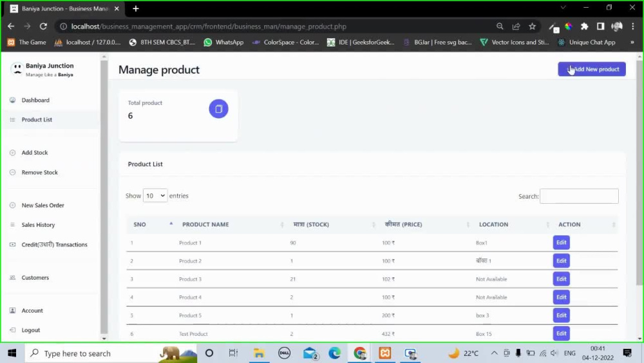Toggle the browser side panel icon

pyautogui.click(x=600, y=26)
